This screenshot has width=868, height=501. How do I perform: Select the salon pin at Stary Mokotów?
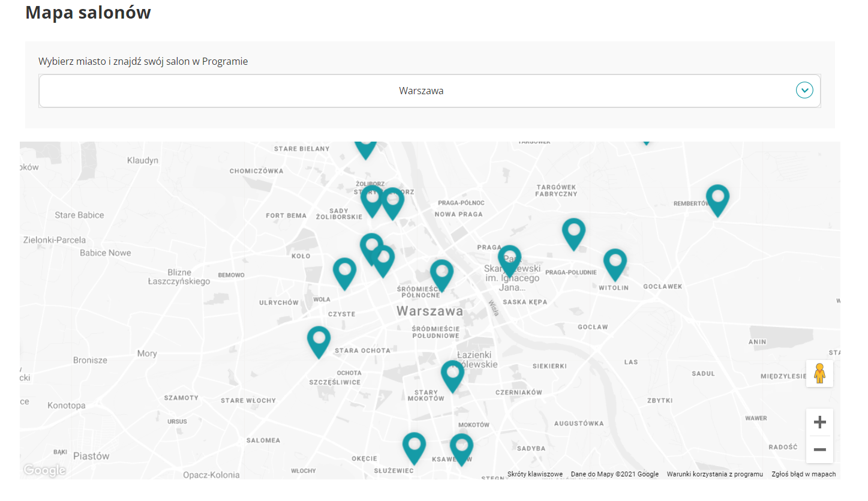452,376
